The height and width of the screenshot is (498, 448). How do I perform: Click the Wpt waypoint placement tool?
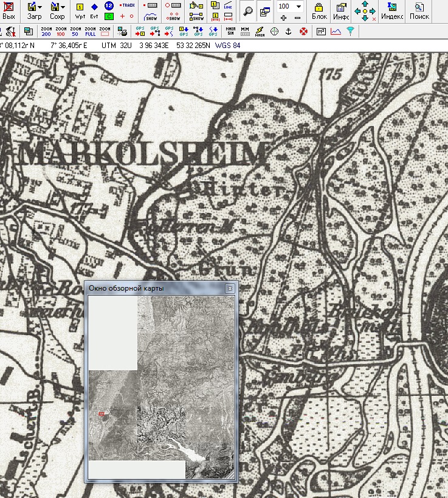coord(80,10)
